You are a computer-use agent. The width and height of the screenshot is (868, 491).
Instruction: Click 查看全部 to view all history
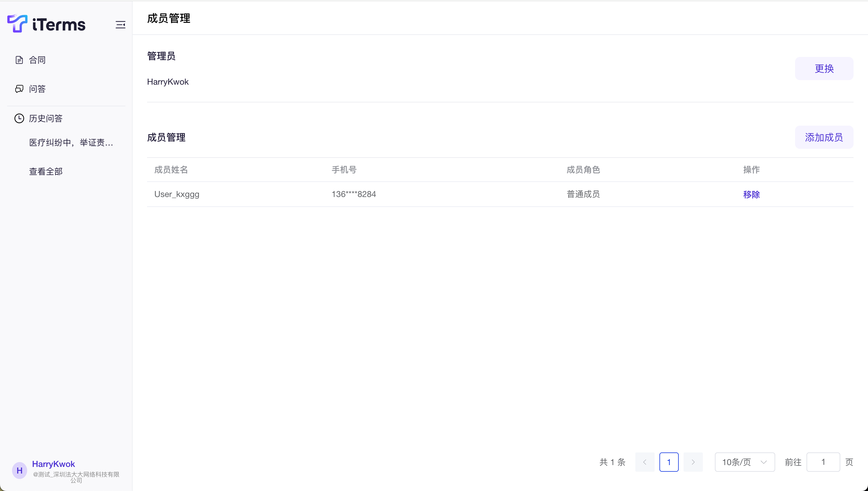(x=46, y=171)
